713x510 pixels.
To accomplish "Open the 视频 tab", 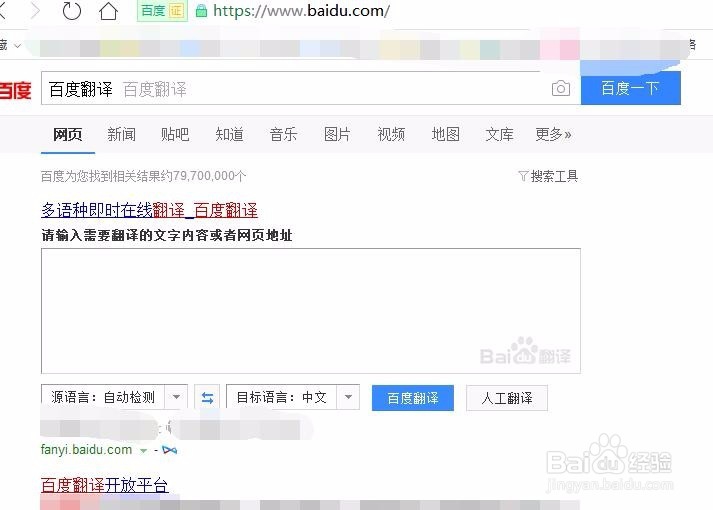I will tap(391, 134).
